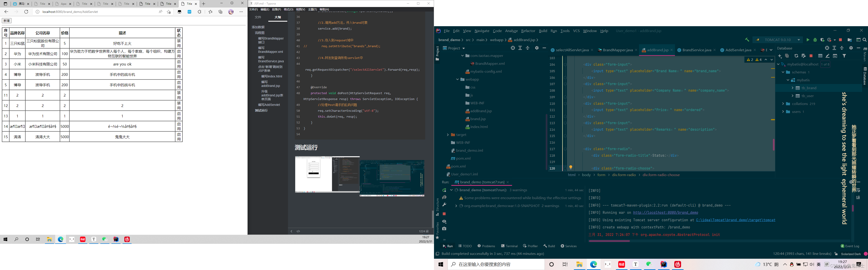Toggle the eye icon in Run panel
This screenshot has width=868, height=270.
pos(444,221)
